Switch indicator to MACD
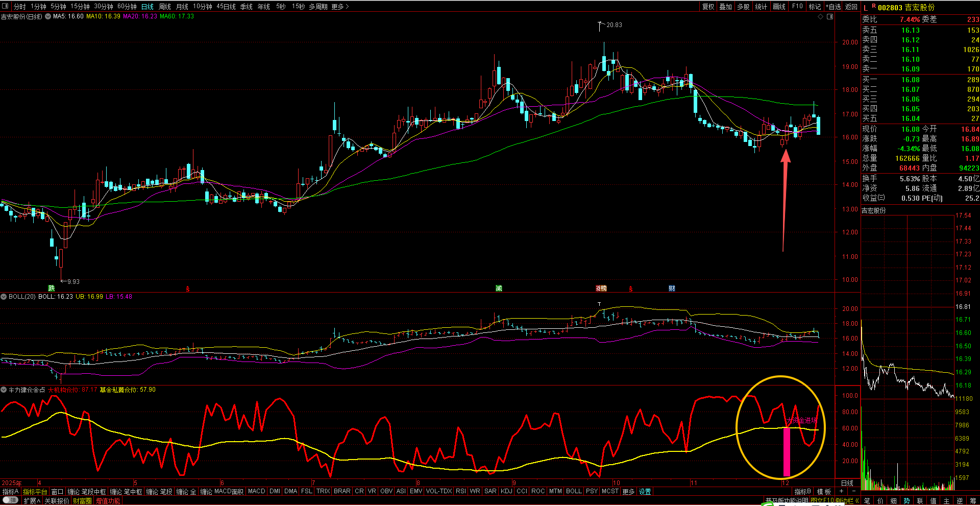Viewport: 980px width, 506px height. pyautogui.click(x=257, y=491)
